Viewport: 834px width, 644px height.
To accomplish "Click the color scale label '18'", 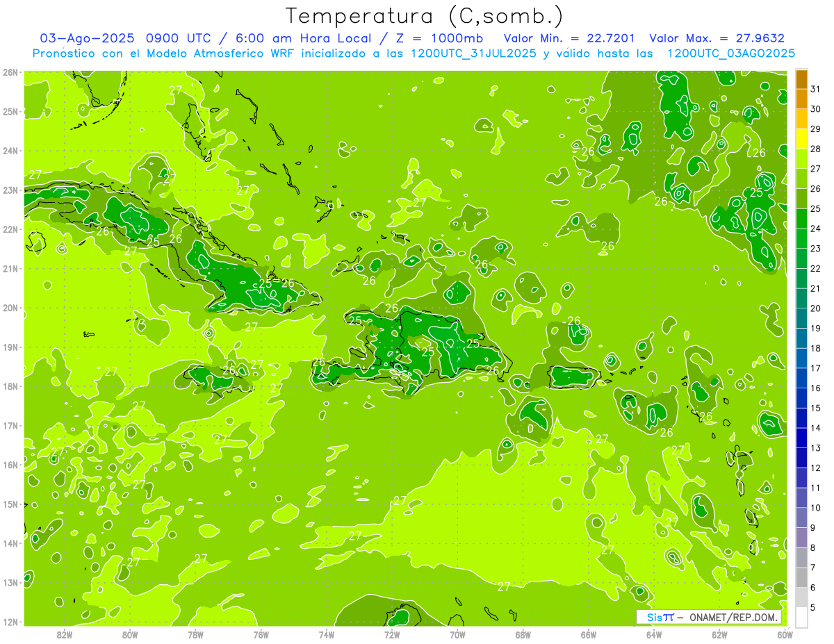I will pyautogui.click(x=815, y=348).
